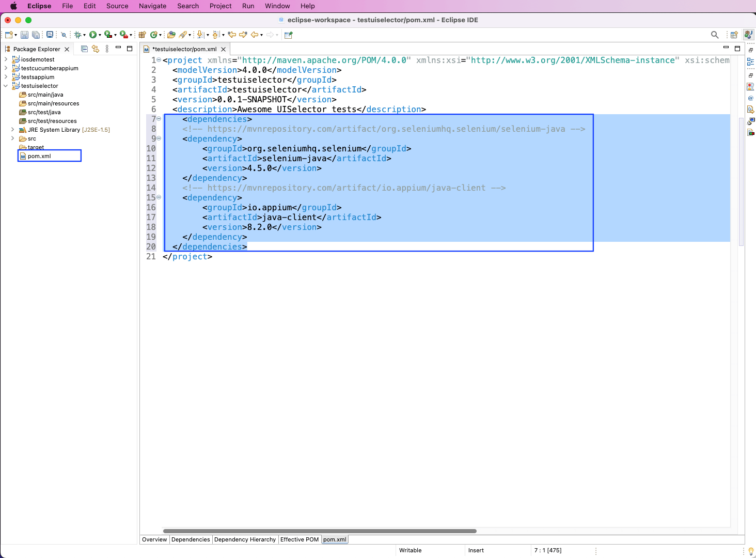
Task: Open the Javadoc view via the @ icon
Action: coord(751,98)
